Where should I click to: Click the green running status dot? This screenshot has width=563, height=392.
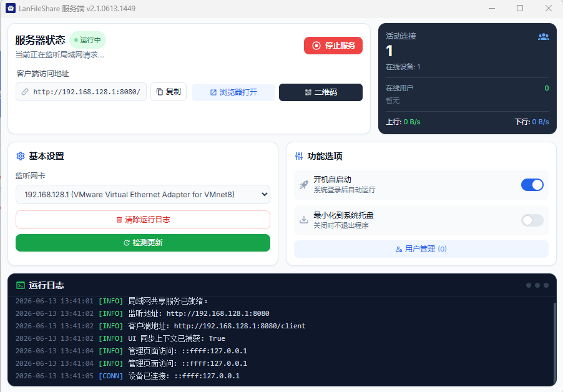76,40
